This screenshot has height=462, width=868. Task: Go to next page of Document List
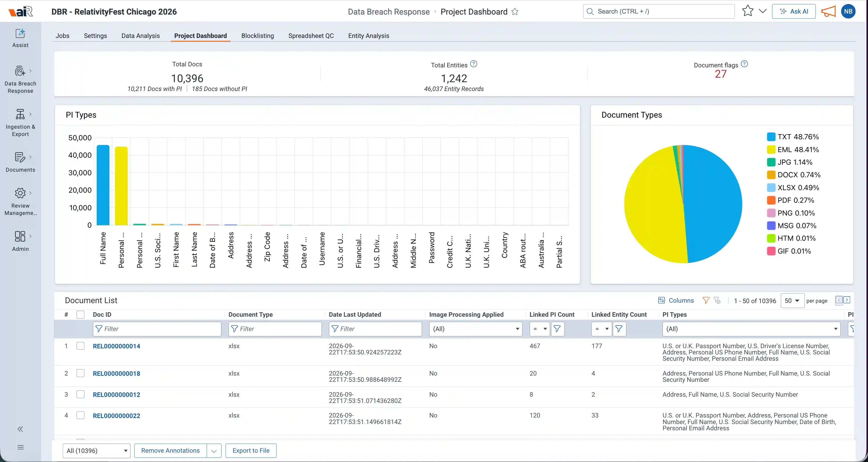tap(847, 300)
